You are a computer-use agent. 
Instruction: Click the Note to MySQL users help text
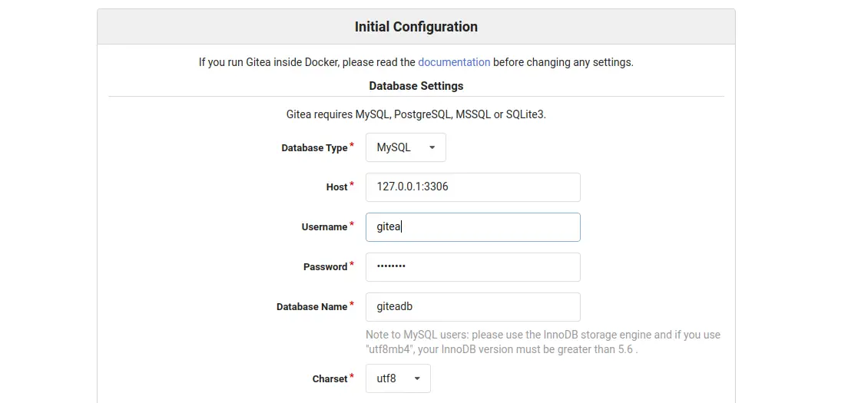point(542,342)
